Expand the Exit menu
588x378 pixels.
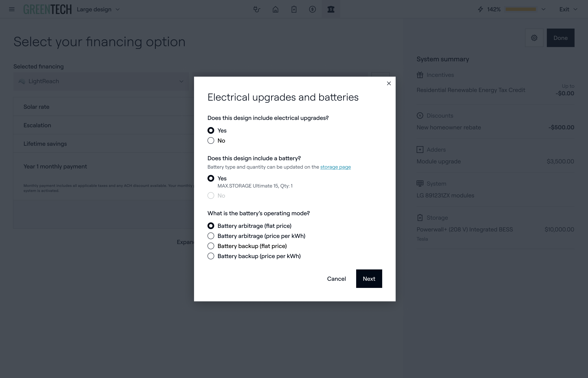[568, 9]
